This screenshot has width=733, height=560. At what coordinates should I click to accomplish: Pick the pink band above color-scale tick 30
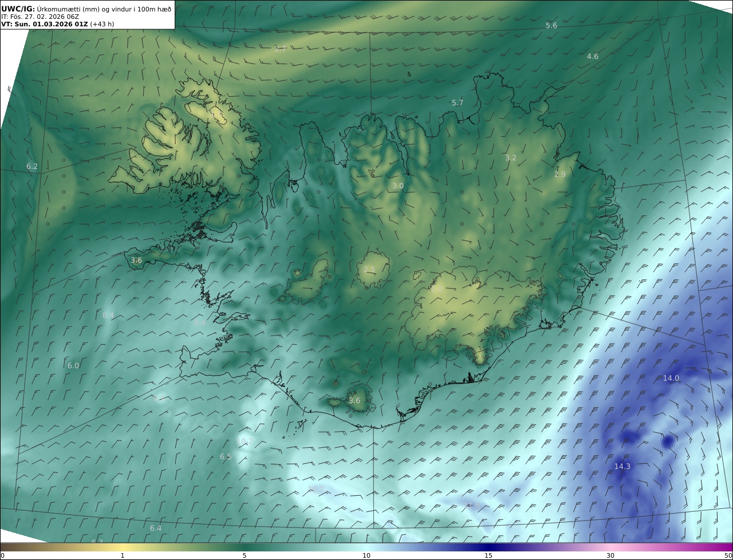610,547
